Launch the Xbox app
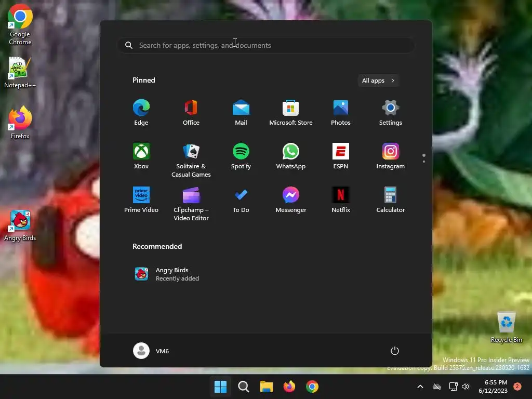 [141, 156]
